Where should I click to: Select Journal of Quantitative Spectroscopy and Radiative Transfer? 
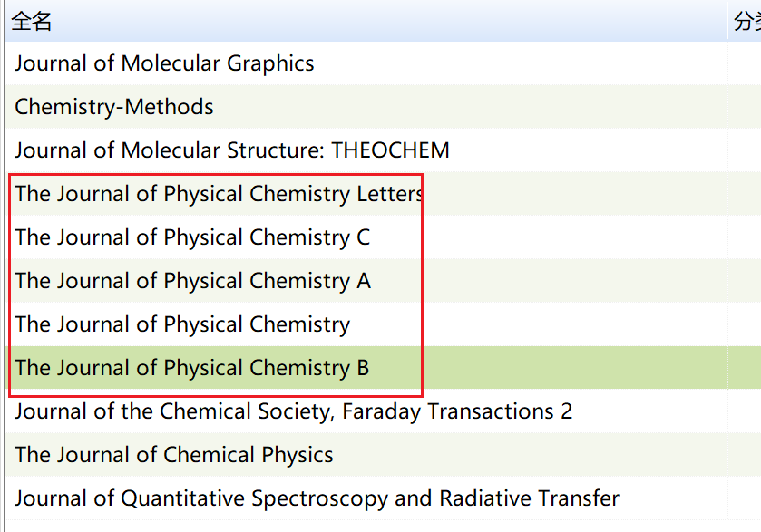click(317, 498)
